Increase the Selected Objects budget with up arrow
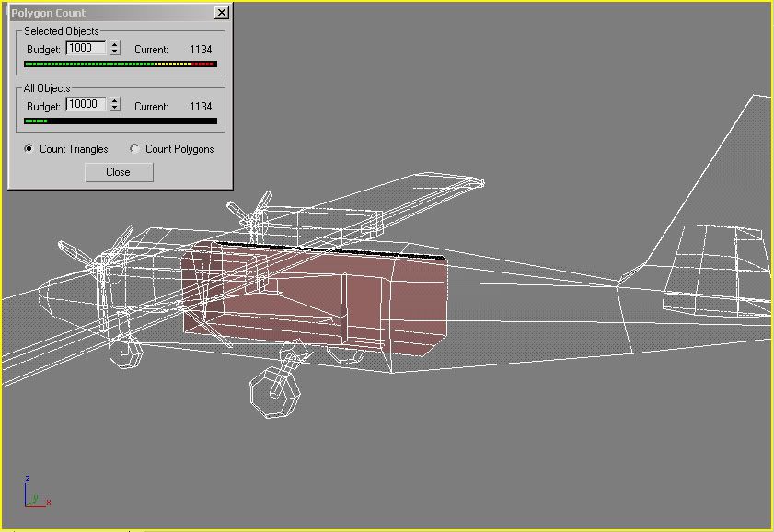The width and height of the screenshot is (774, 532). 115,45
